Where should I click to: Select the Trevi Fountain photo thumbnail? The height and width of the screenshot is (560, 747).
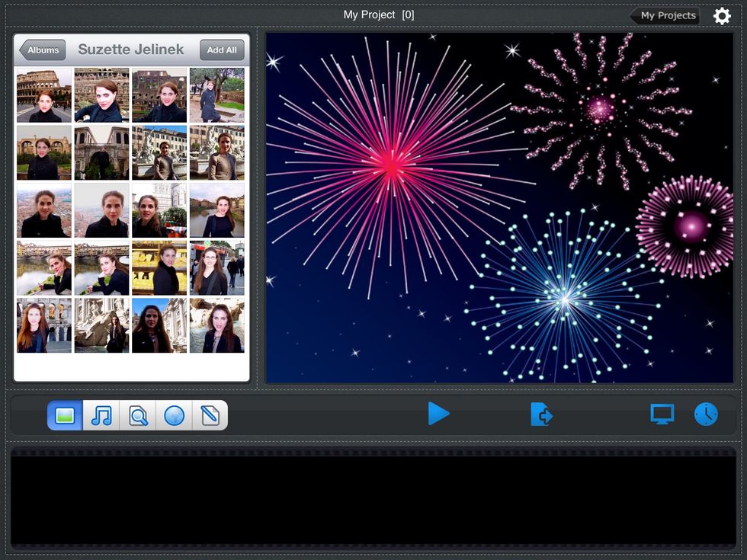tap(102, 326)
